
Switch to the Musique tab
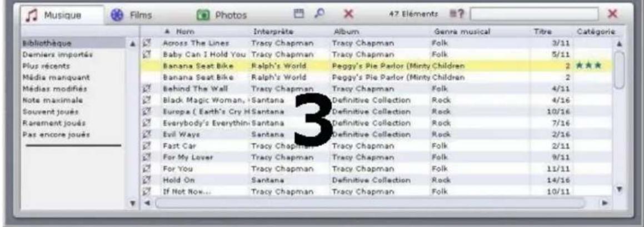point(62,15)
